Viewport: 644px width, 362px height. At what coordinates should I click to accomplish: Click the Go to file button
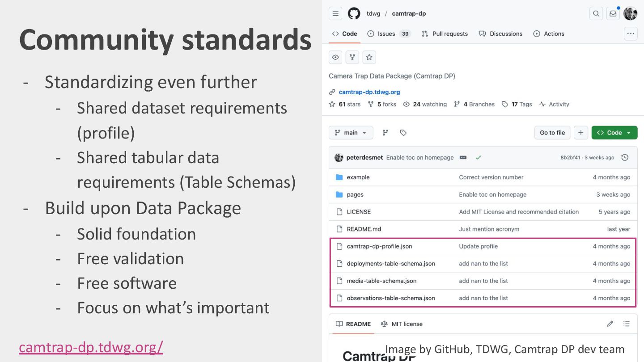[x=552, y=133]
